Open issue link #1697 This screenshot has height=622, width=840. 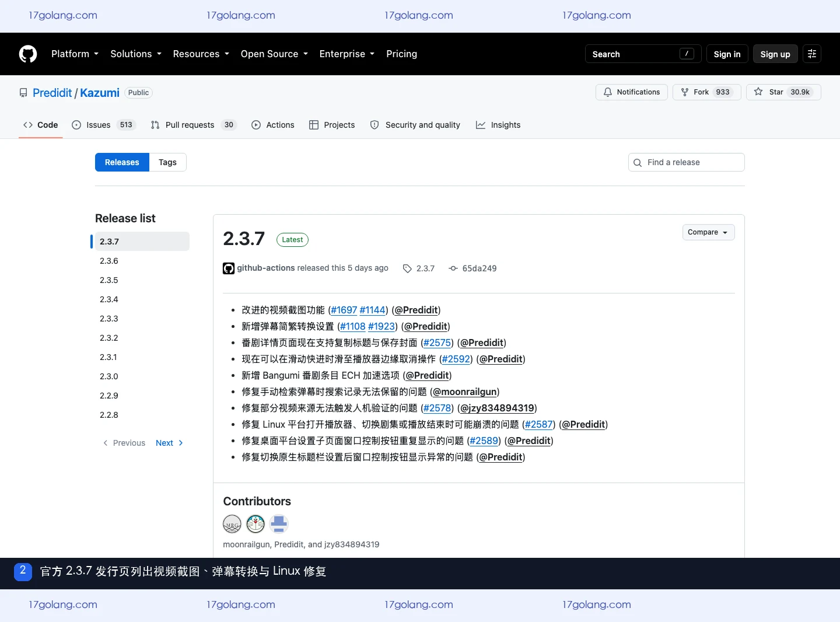point(344,310)
